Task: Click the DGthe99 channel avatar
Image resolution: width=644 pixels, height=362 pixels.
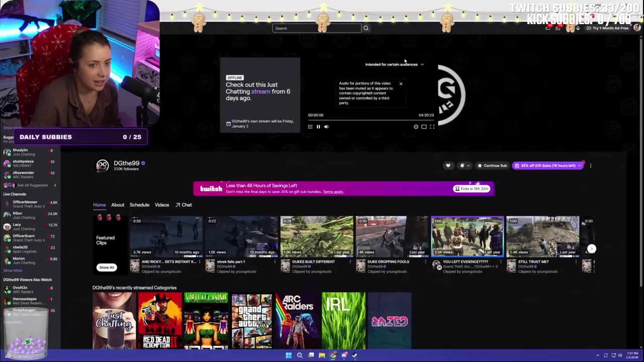Action: tap(102, 165)
